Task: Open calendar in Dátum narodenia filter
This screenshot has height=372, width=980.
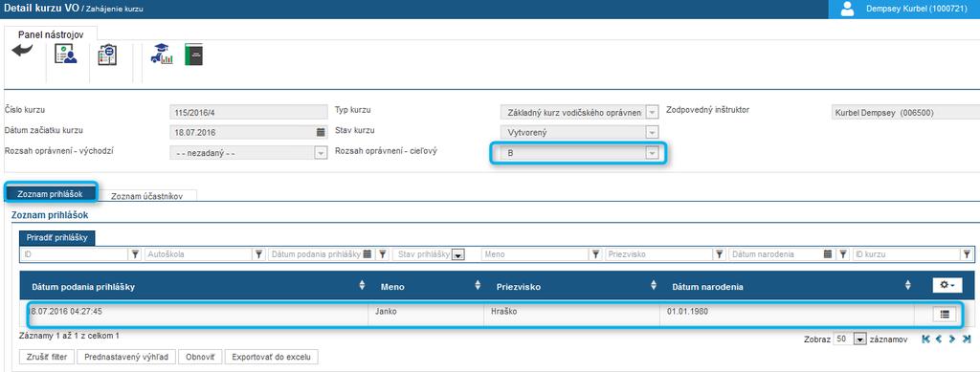Action: click(x=828, y=254)
